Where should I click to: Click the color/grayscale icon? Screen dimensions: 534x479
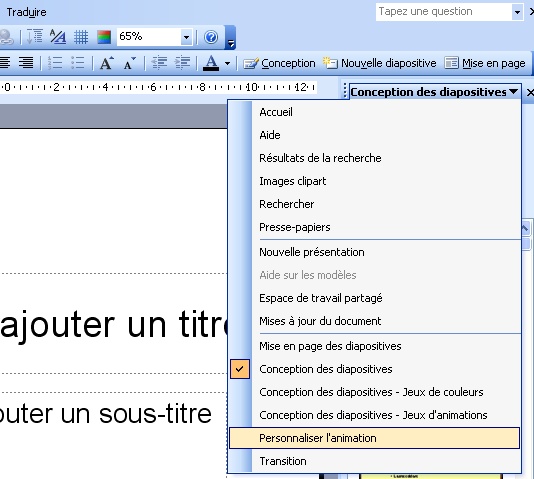pos(104,37)
